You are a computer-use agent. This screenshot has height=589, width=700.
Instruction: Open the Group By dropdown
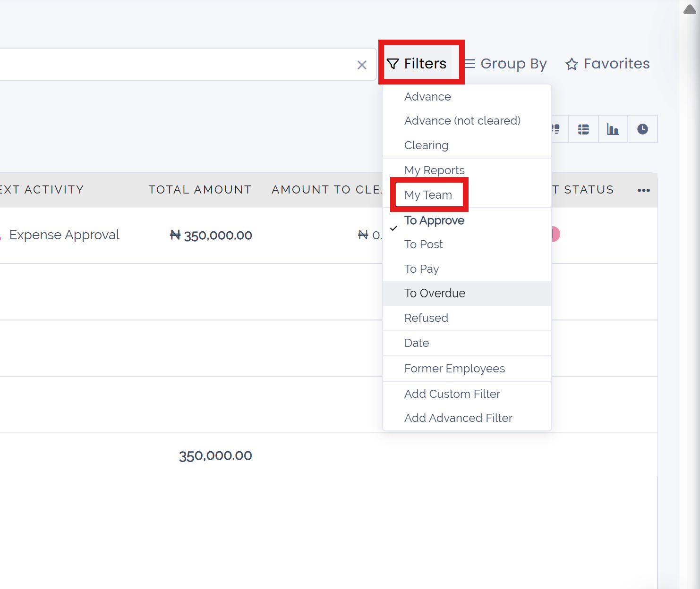pos(505,64)
